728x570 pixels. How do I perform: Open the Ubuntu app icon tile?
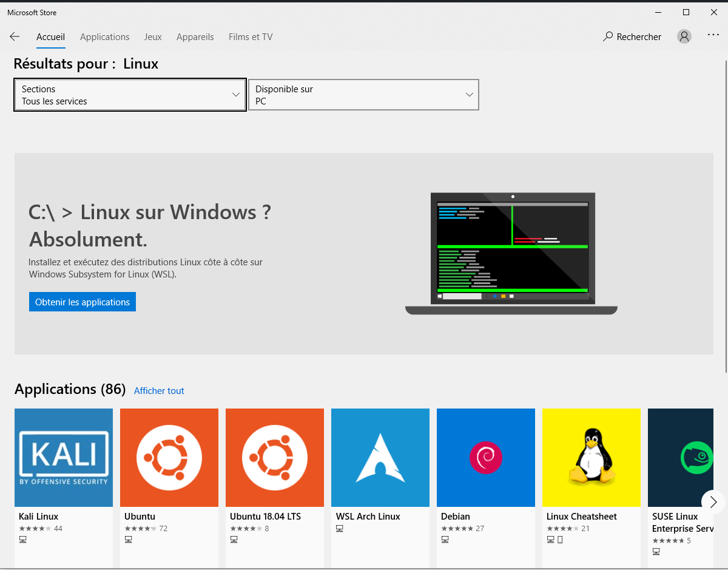click(169, 458)
